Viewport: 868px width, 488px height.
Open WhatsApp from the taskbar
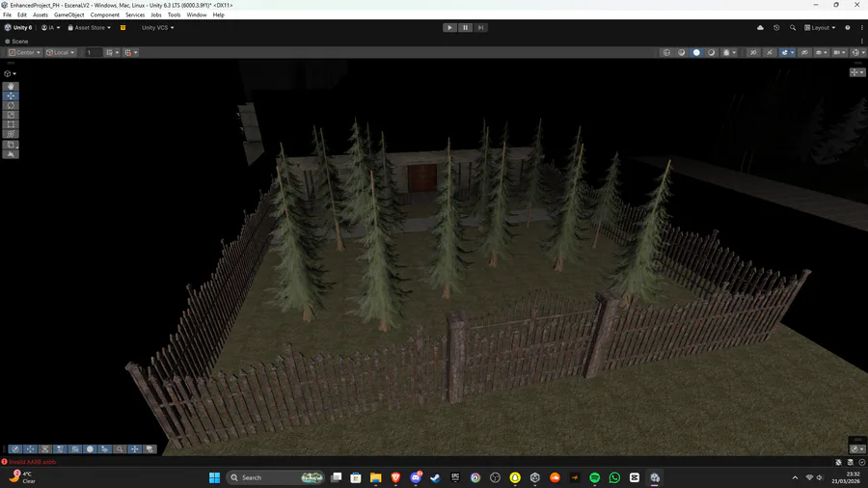[614, 477]
